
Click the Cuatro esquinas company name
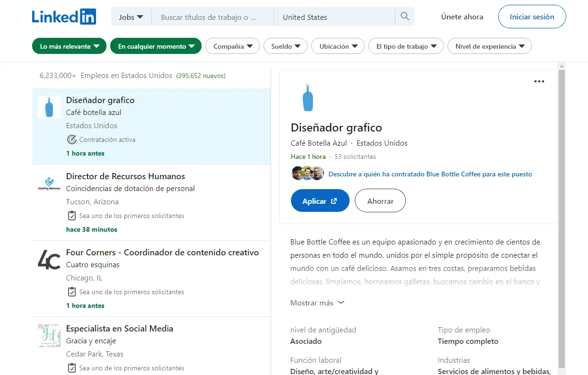(x=93, y=265)
